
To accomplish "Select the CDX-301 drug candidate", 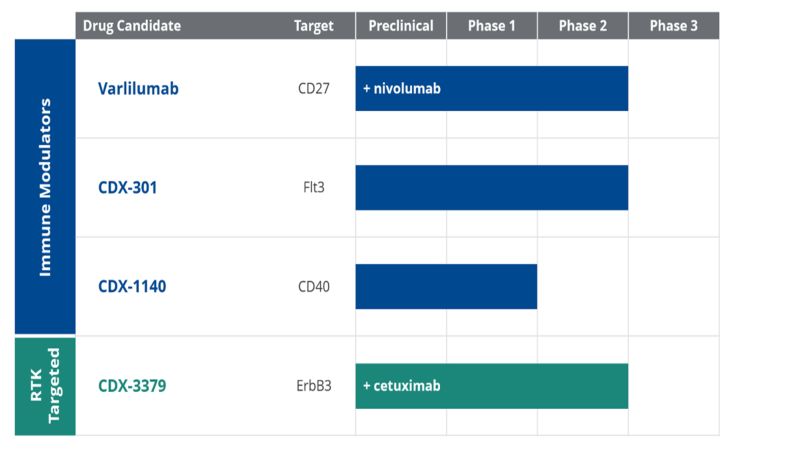I will click(127, 187).
